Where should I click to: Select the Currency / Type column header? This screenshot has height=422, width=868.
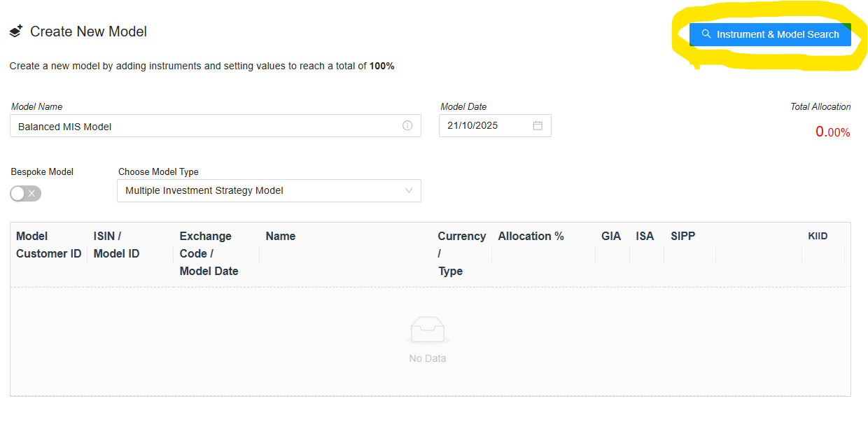point(461,253)
